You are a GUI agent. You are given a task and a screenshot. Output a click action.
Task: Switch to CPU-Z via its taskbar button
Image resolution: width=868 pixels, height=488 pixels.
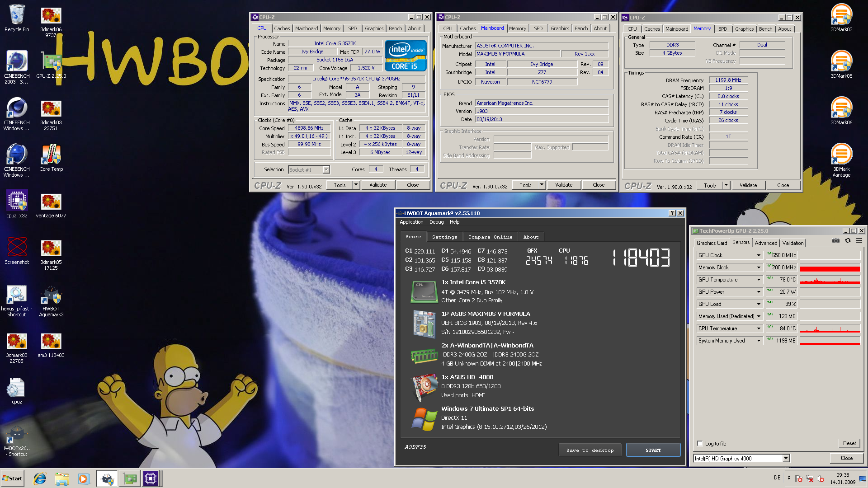click(151, 479)
